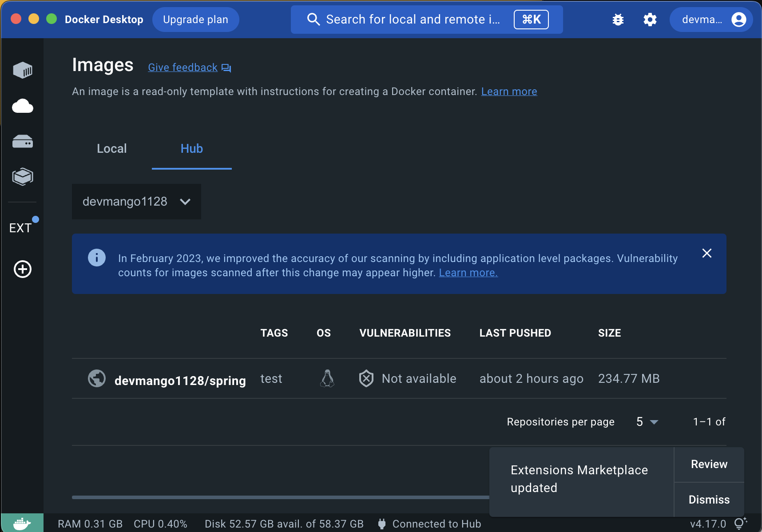Select the Hub tab
This screenshot has width=762, height=532.
[192, 149]
